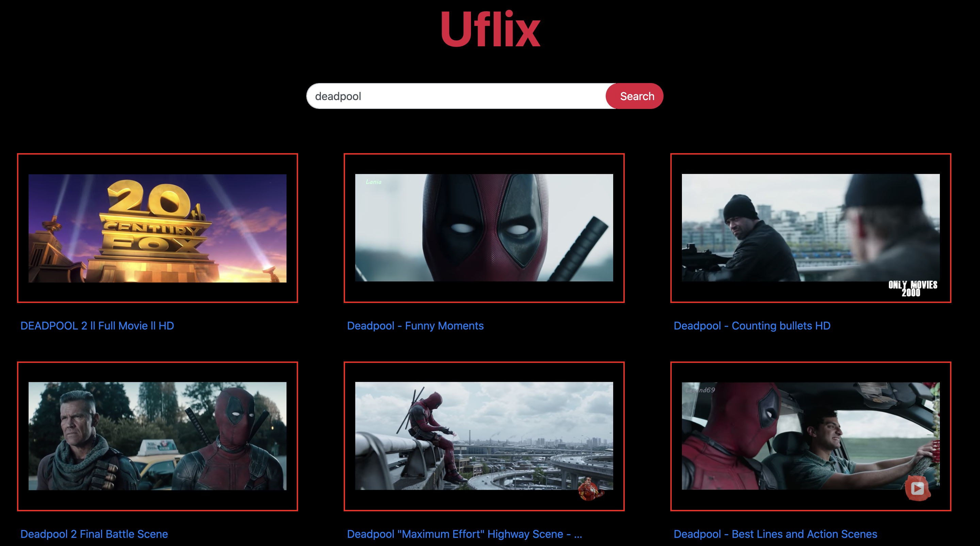Open Deadpool 2 Final Battle Scene link
Image resolution: width=980 pixels, height=546 pixels.
94,534
